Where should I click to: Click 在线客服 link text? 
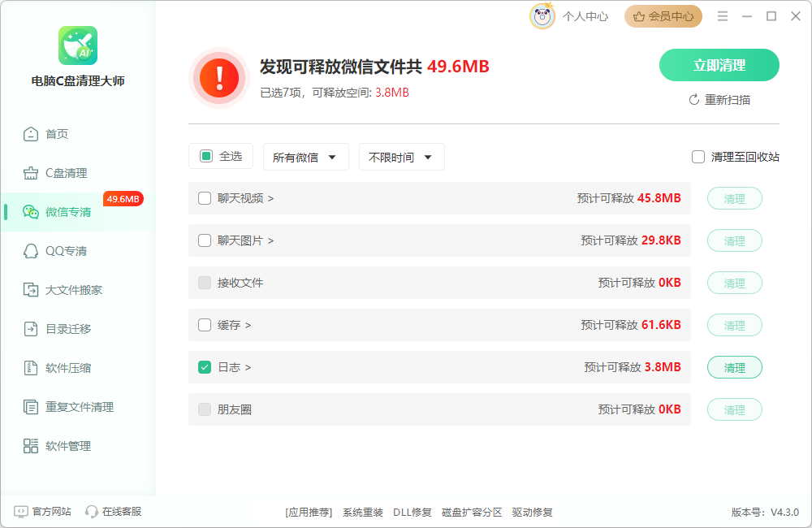pyautogui.click(x=122, y=512)
